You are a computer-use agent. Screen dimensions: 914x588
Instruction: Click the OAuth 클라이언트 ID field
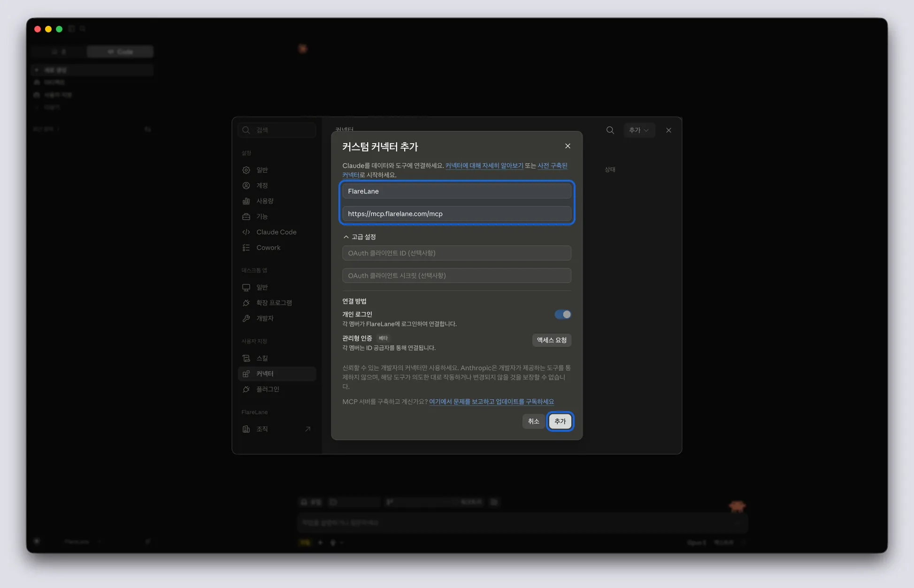[456, 253]
